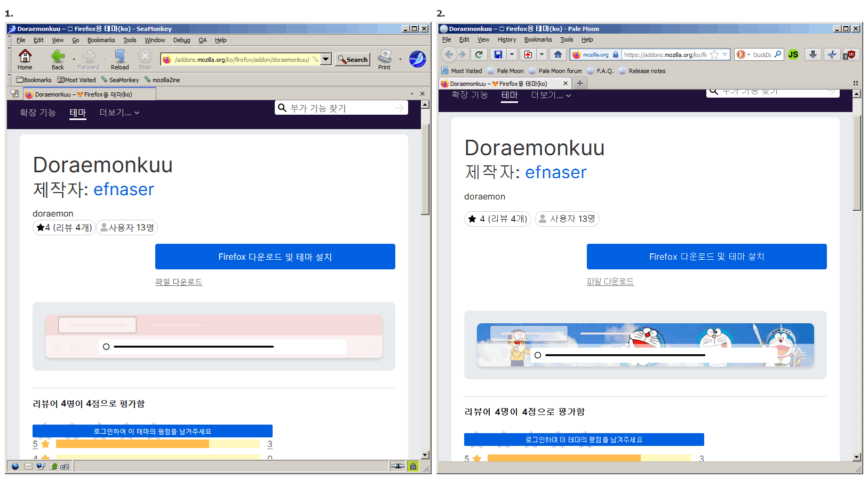Screen dimensions: 868x479
Task: Open the Tools menu in Pale Moon
Action: click(567, 39)
